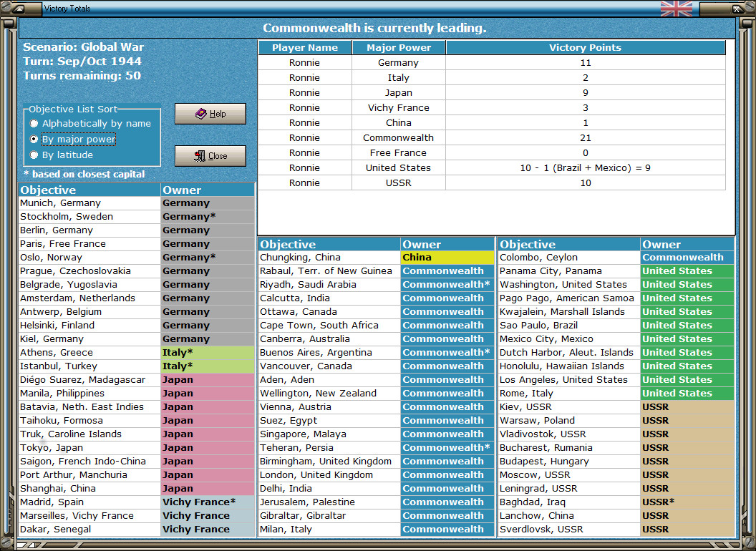Select Colombo, Ceylon objective

coord(569,258)
